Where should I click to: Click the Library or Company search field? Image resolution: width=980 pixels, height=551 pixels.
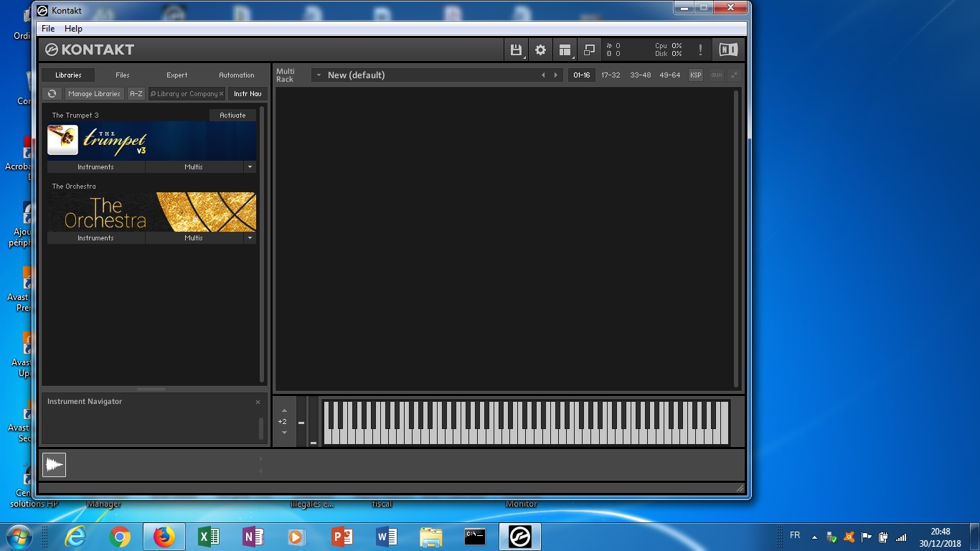(x=185, y=93)
